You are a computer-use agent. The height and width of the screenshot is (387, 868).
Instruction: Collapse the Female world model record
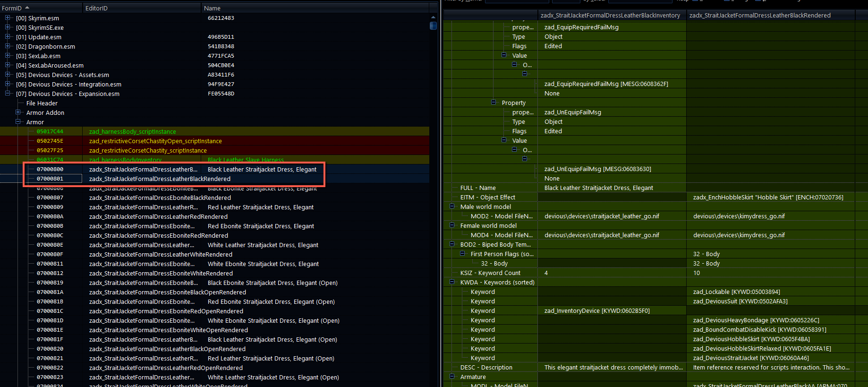452,225
